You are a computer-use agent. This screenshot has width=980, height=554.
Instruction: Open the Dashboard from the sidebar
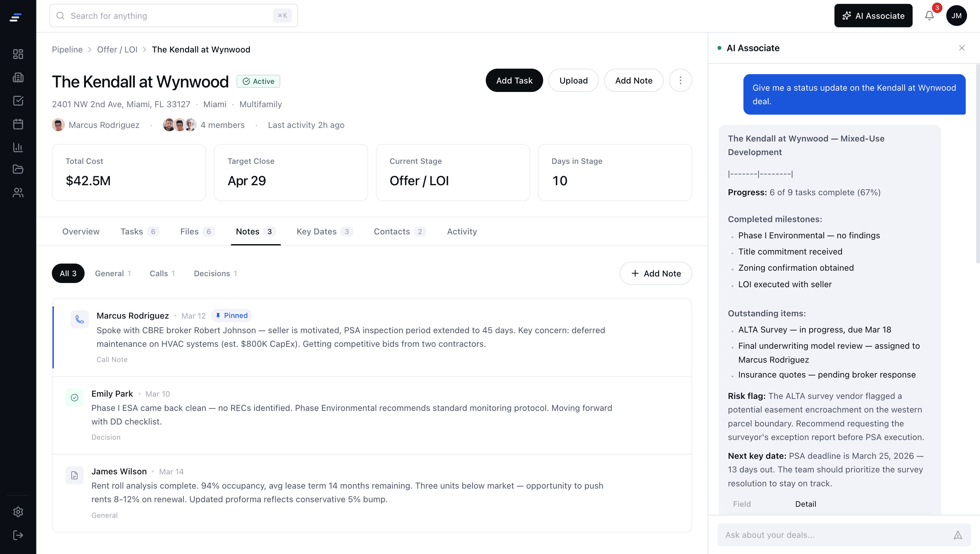[x=18, y=54]
